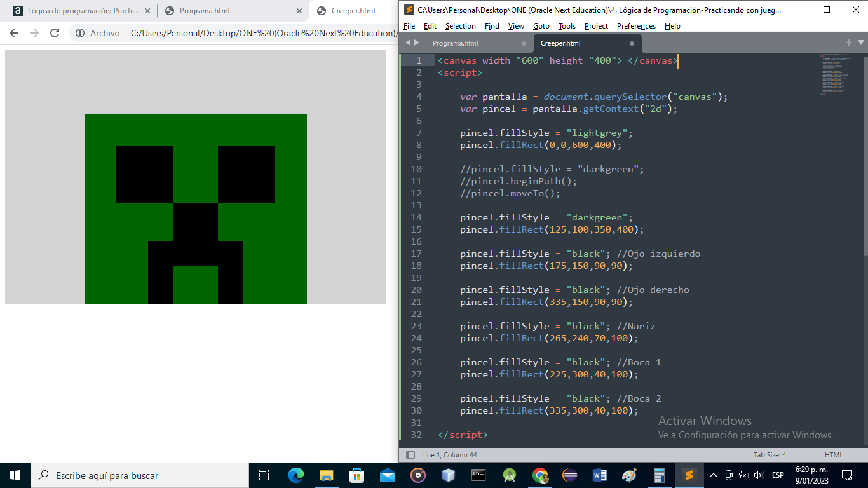The height and width of the screenshot is (488, 868).
Task: Open Sublime Text Edit menu
Action: click(430, 26)
